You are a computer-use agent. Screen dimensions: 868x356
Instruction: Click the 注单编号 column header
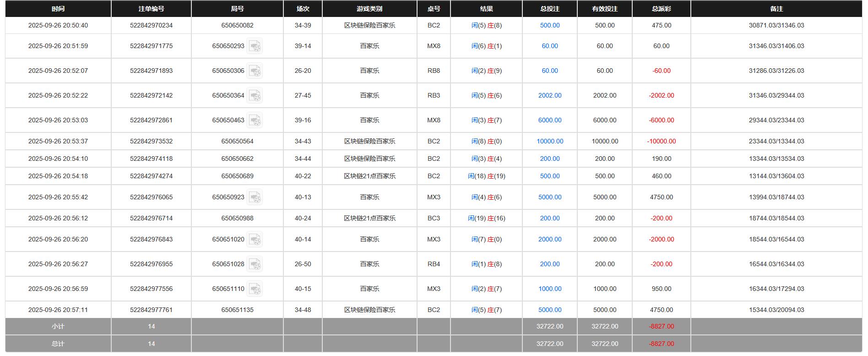[x=151, y=9]
